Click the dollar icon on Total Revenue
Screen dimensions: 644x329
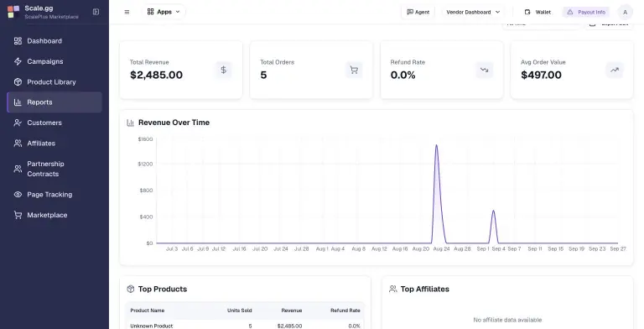coord(223,70)
